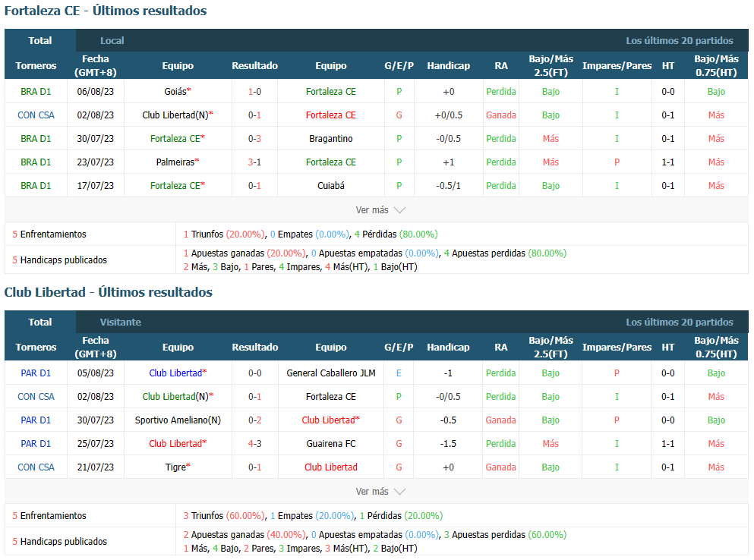Open 1-0 result of Goiás vs Fortaleza

coord(254,91)
